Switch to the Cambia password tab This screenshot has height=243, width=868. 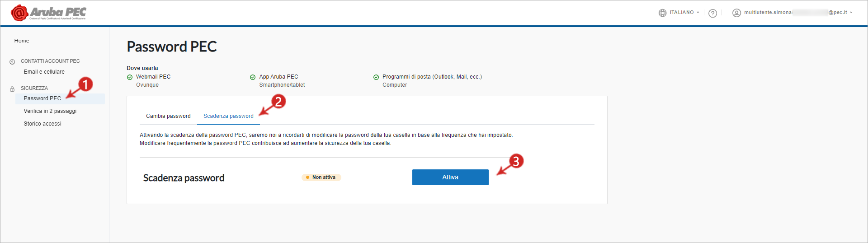tap(168, 116)
